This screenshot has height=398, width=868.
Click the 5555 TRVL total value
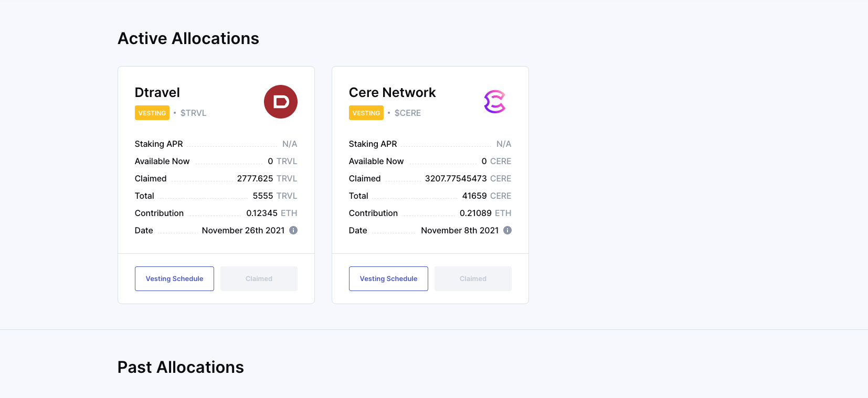pos(274,196)
